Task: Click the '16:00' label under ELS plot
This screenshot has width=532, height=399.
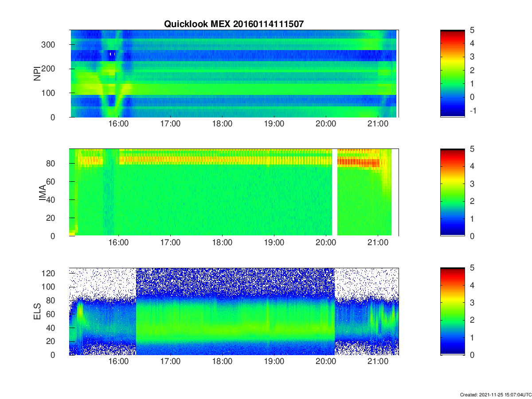Action: (x=119, y=362)
